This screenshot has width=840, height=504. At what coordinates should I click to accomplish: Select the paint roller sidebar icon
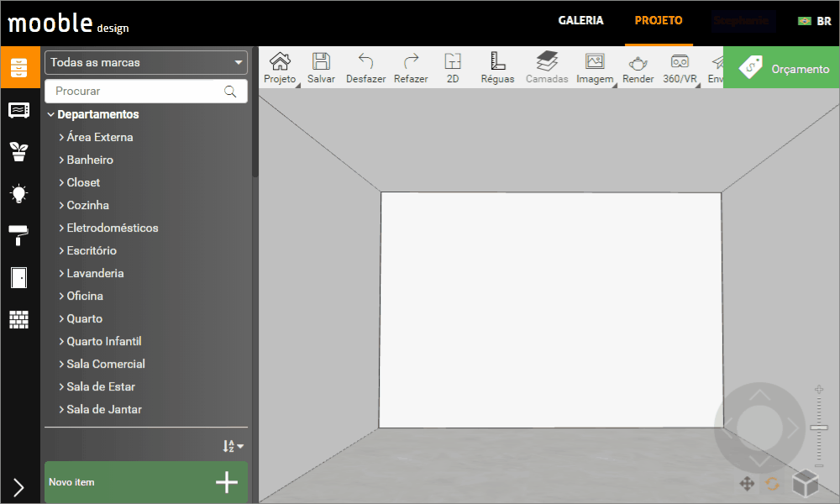click(x=18, y=235)
